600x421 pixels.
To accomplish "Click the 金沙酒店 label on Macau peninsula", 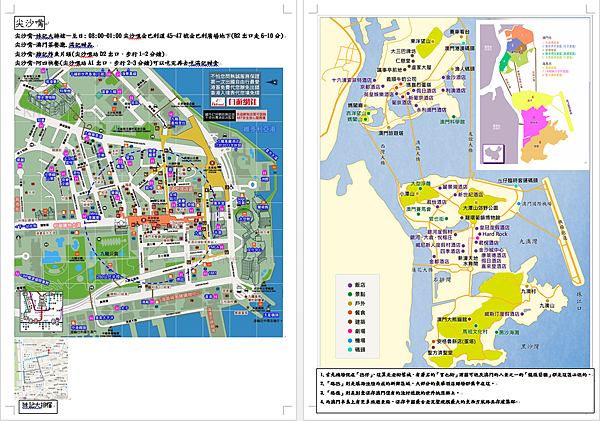I will [x=456, y=77].
